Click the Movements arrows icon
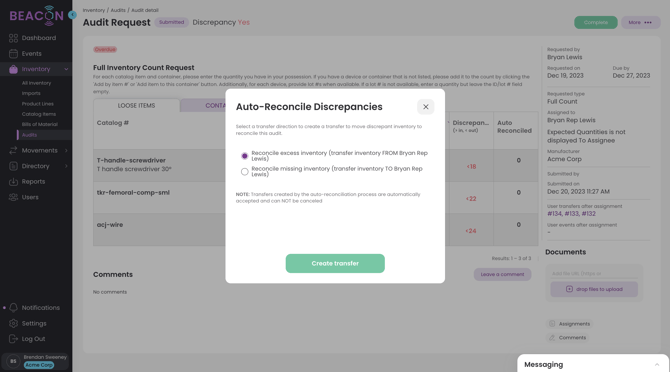 click(x=13, y=150)
